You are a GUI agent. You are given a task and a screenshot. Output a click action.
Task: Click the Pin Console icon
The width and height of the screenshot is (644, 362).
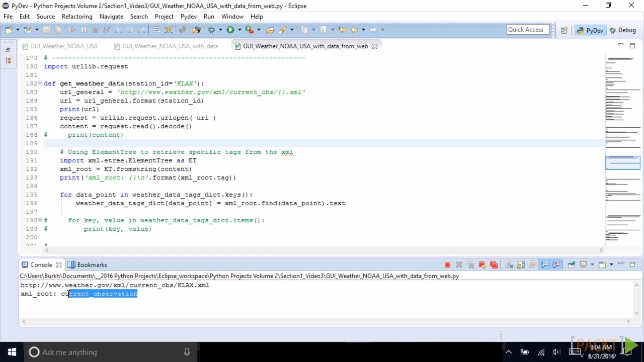click(571, 264)
